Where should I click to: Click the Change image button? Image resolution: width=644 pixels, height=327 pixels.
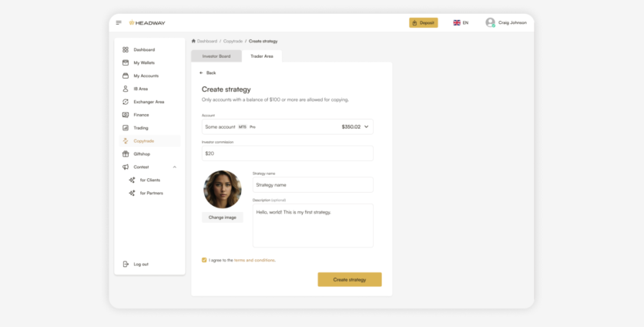click(223, 217)
